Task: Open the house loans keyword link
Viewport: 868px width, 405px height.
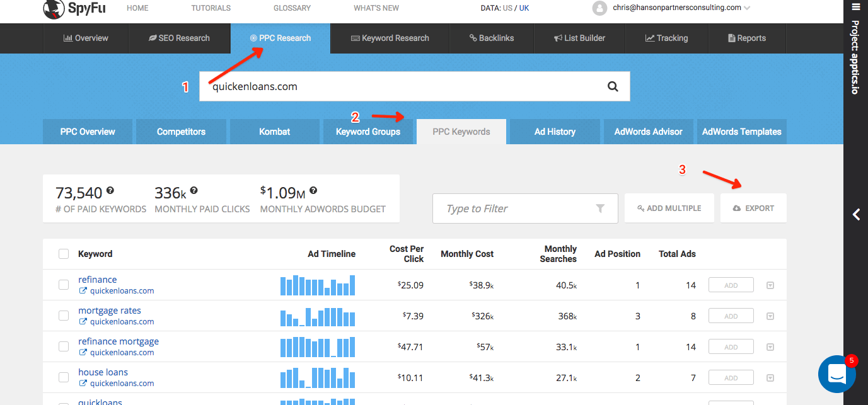Action: tap(103, 372)
